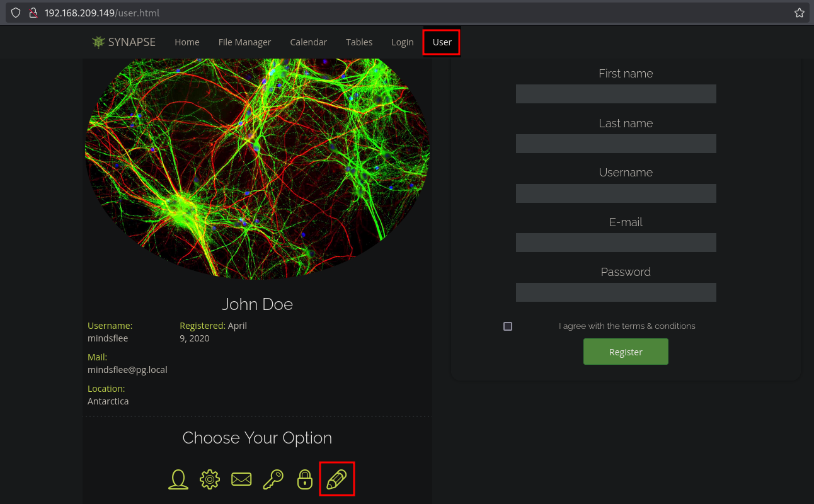Choose the padlock icon option
Screen dimensions: 814x504
tap(305, 479)
